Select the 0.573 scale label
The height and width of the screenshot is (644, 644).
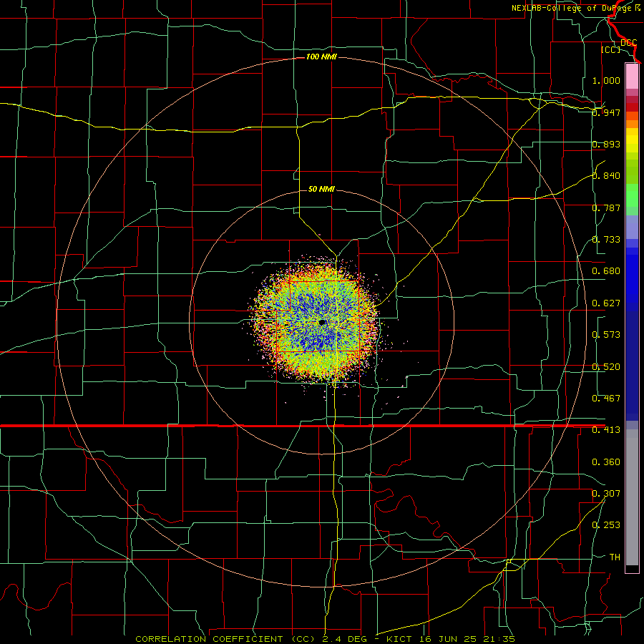(x=606, y=335)
